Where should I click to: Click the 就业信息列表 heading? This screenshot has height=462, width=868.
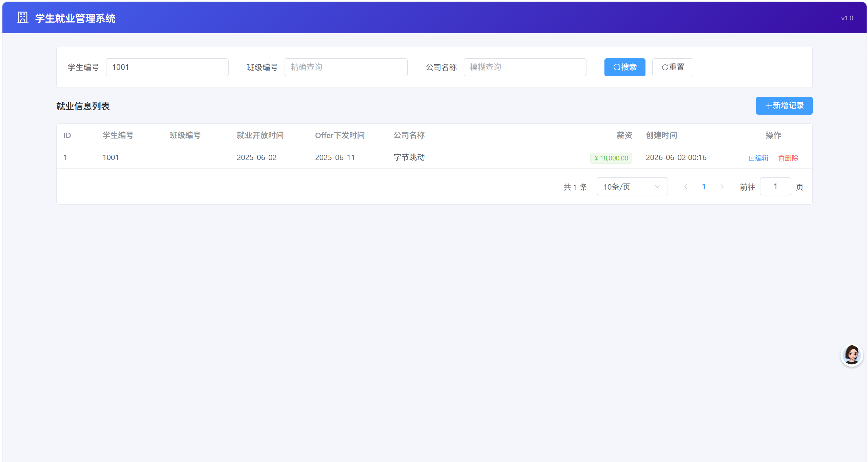(83, 106)
